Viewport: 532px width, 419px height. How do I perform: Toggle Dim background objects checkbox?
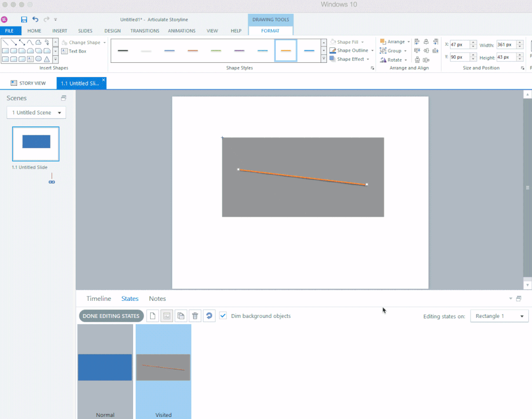pos(223,316)
